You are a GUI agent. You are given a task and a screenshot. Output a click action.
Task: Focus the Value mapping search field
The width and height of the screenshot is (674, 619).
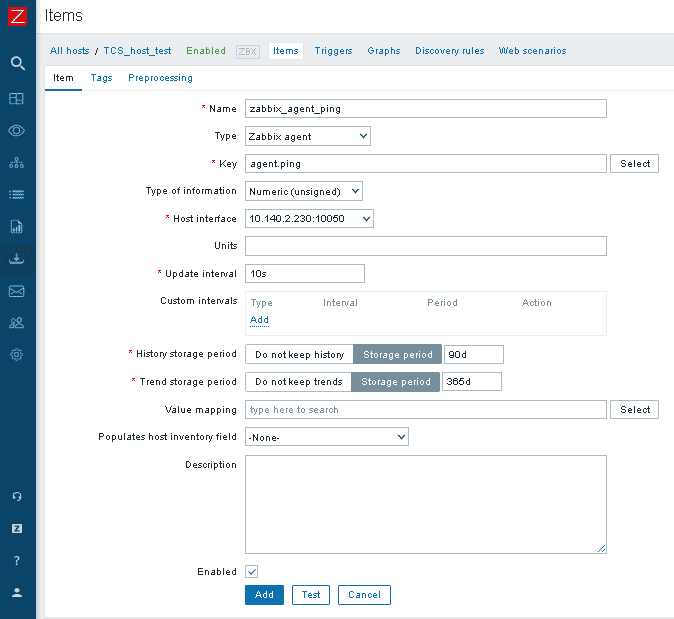pos(426,410)
